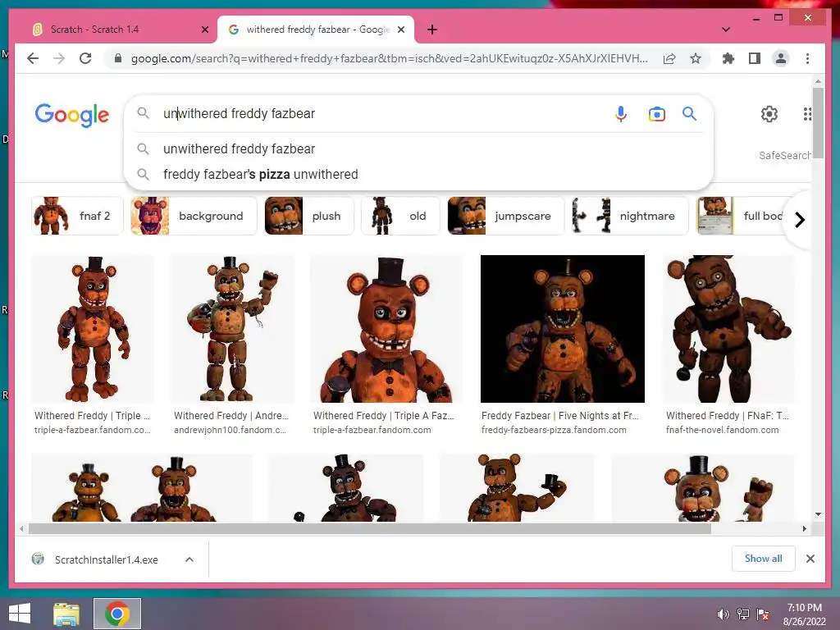The width and height of the screenshot is (840, 630).
Task: Click the address bar URL
Action: pos(389,58)
